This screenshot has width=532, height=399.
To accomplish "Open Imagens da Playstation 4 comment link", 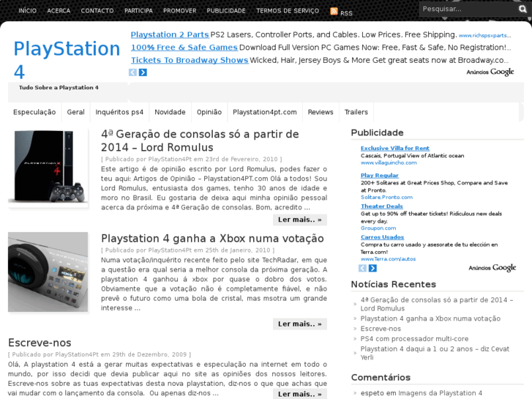I will (x=440, y=393).
